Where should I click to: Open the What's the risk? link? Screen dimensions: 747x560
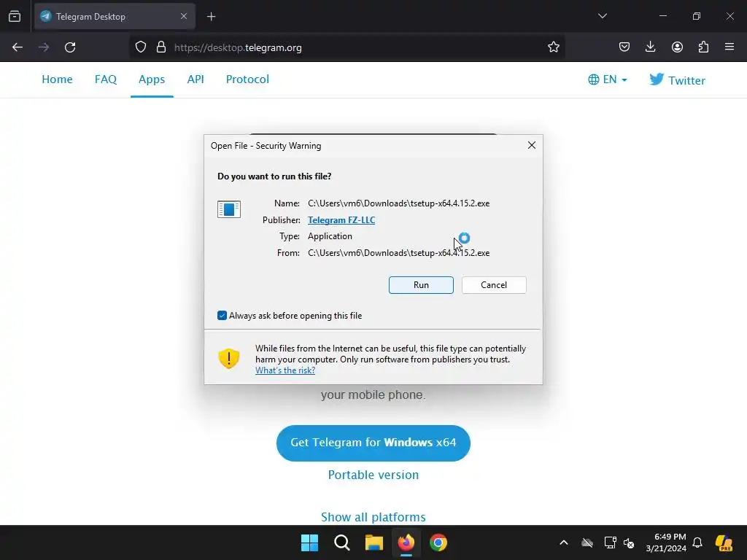tap(285, 370)
